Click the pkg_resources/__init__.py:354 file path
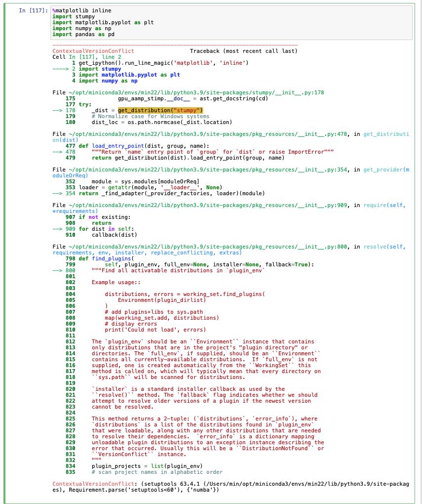 click(208, 169)
